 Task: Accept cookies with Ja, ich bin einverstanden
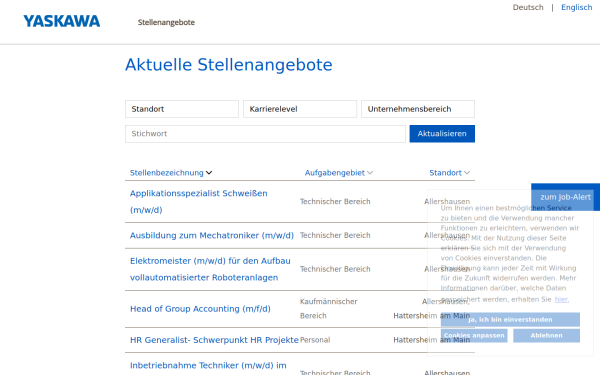point(510,320)
